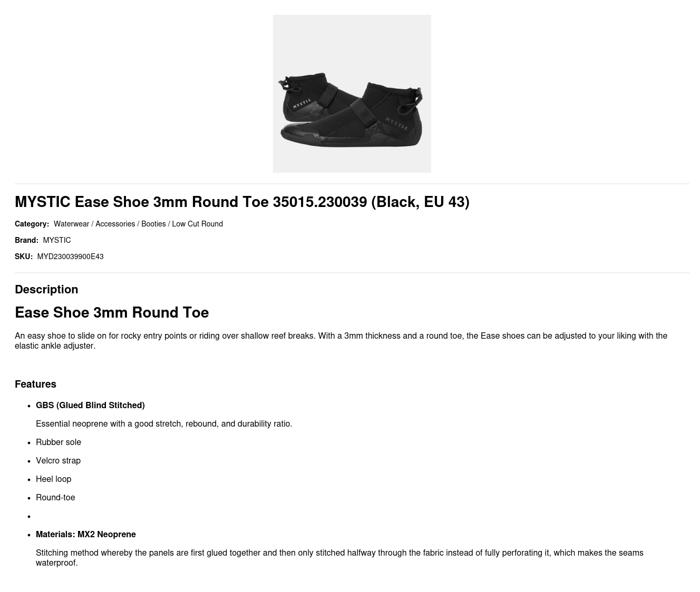700x592 pixels.
Task: Click the Description section heading
Action: tap(46, 289)
